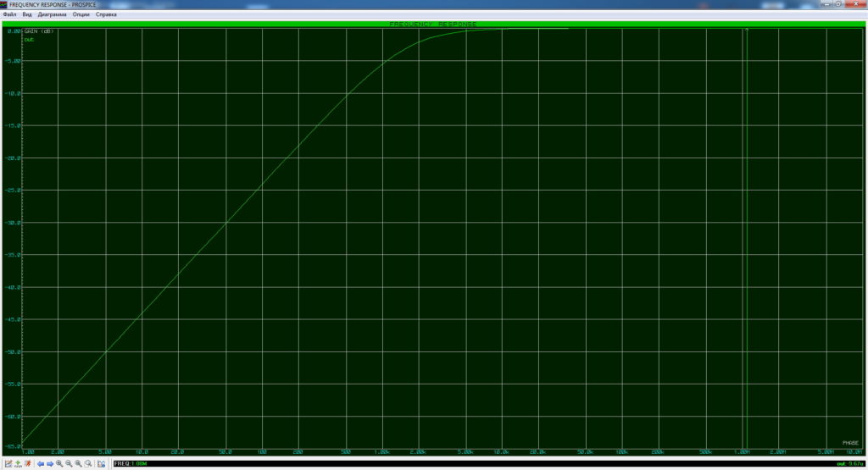
Task: Click the green FREQUENCY RESPONSE title bar
Action: (433, 24)
